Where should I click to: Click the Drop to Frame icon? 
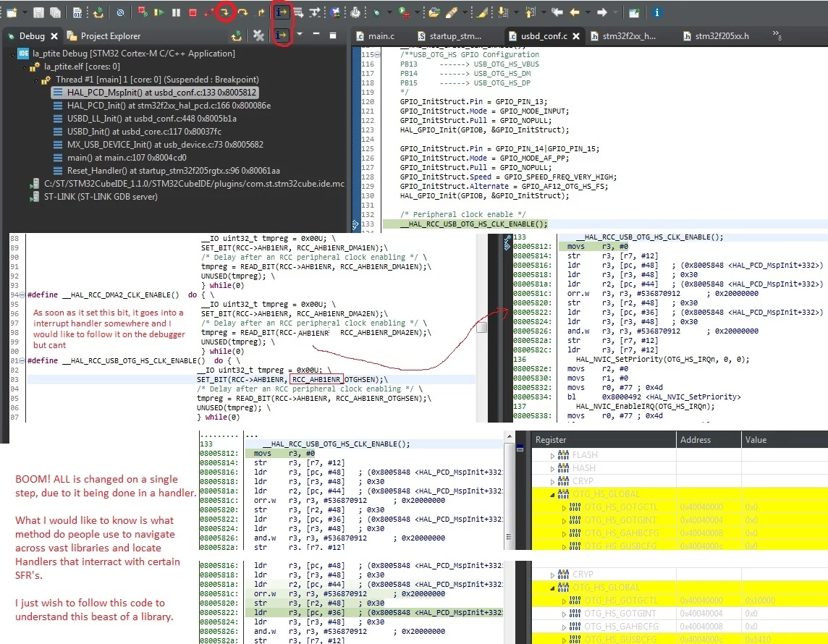click(298, 12)
